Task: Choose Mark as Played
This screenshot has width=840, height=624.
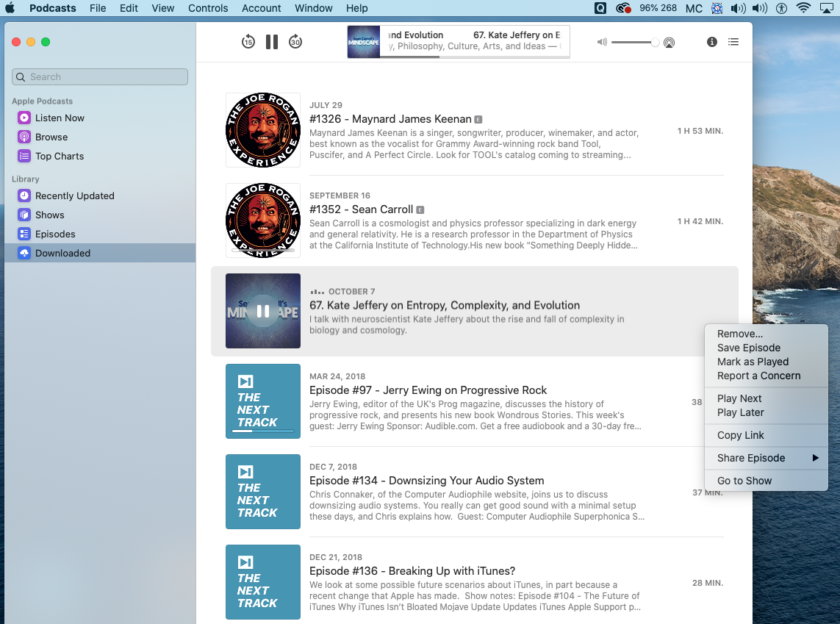Action: [x=766, y=362]
